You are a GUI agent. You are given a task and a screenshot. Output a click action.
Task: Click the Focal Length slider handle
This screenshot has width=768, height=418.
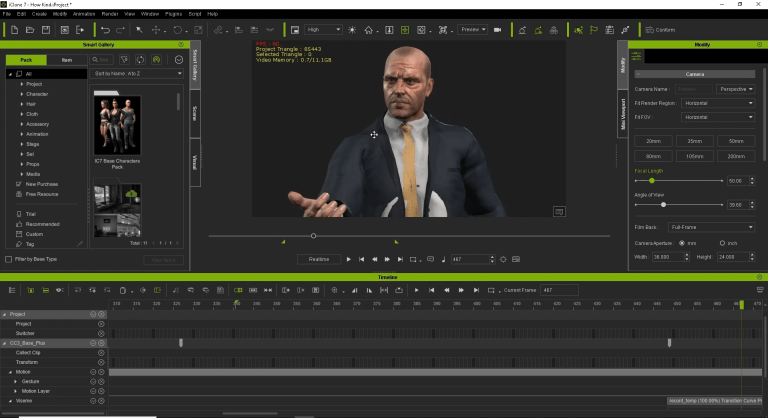[651, 180]
